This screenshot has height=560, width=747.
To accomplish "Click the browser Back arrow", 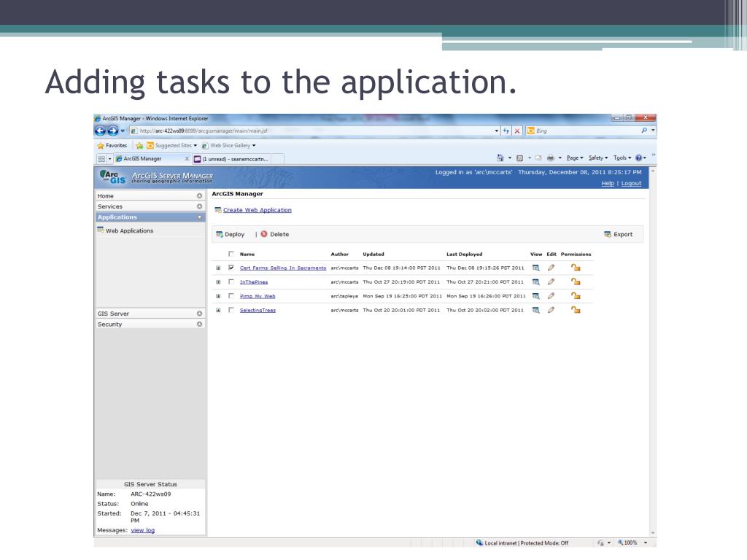I will pyautogui.click(x=100, y=131).
